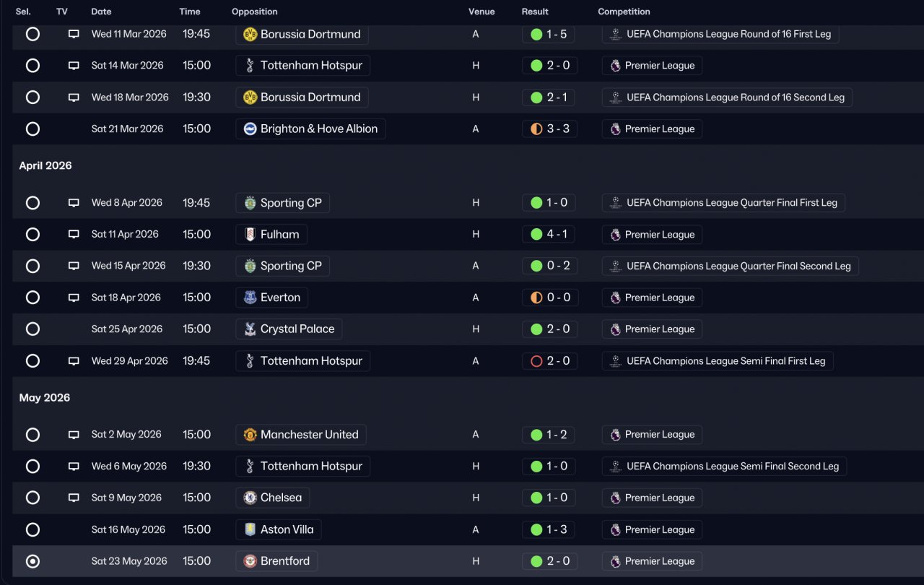The height and width of the screenshot is (585, 924).
Task: Sort by the Result column header
Action: tap(535, 12)
